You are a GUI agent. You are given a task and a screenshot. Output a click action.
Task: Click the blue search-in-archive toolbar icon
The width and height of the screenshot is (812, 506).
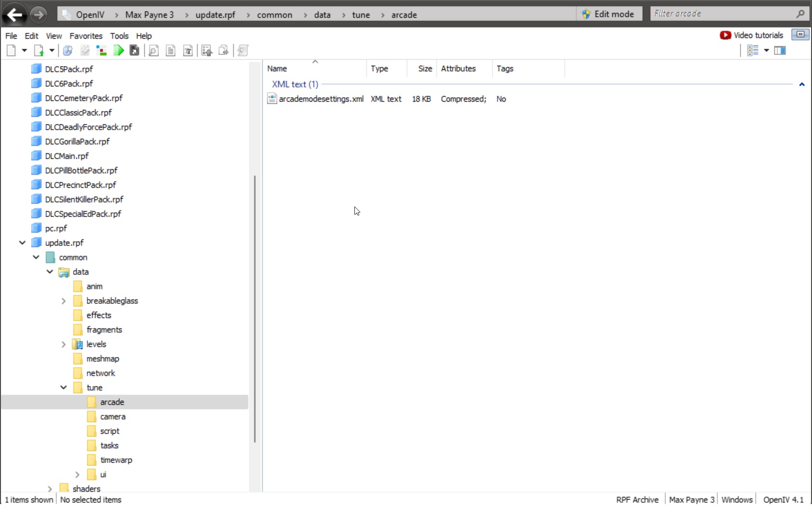[x=68, y=50]
